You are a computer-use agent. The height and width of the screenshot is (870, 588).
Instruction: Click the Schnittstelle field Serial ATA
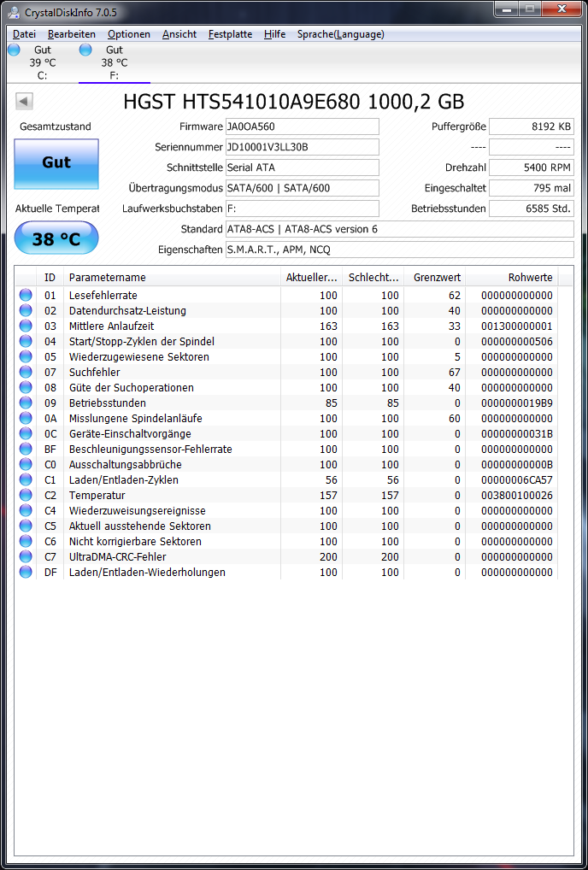click(x=303, y=168)
